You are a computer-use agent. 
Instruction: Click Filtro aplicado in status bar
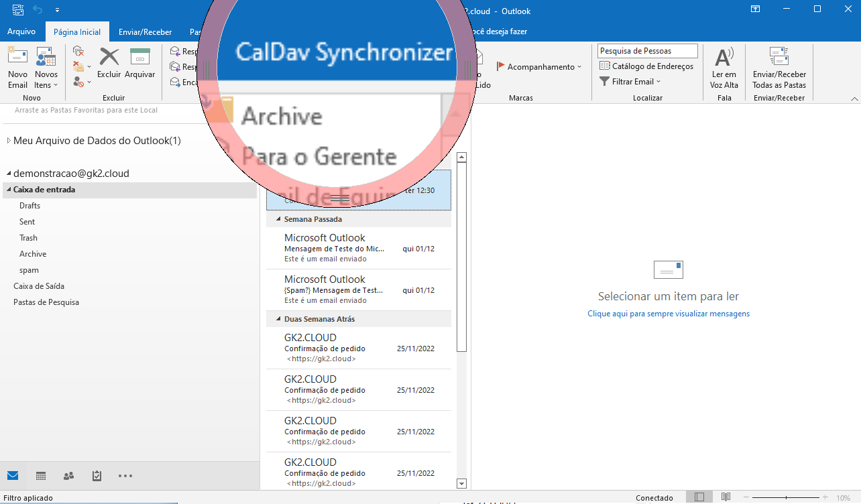click(x=28, y=498)
